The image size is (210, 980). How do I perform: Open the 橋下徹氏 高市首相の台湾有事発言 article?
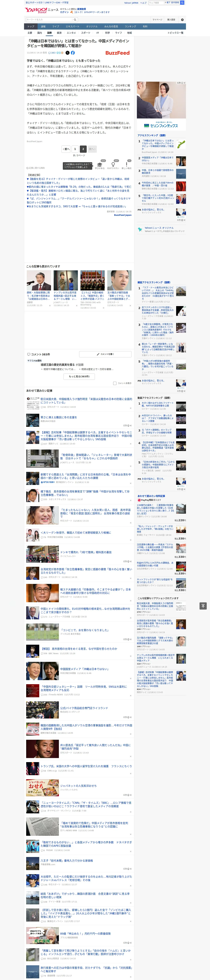(x=86, y=493)
